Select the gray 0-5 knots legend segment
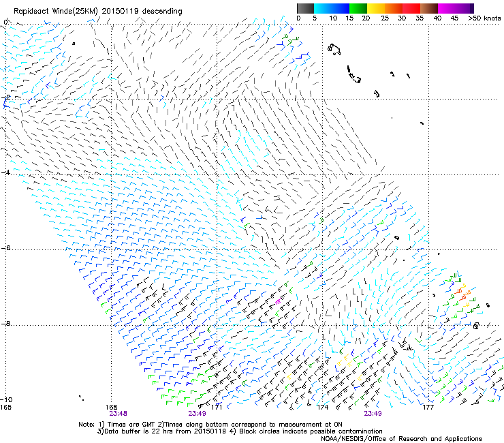Viewport: 504px width, 443px height. [305, 8]
